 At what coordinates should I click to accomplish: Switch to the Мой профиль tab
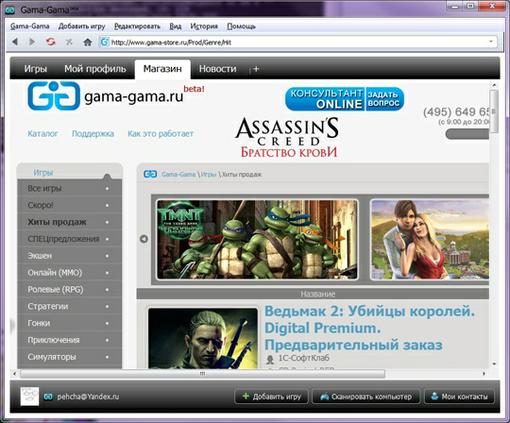(x=95, y=69)
